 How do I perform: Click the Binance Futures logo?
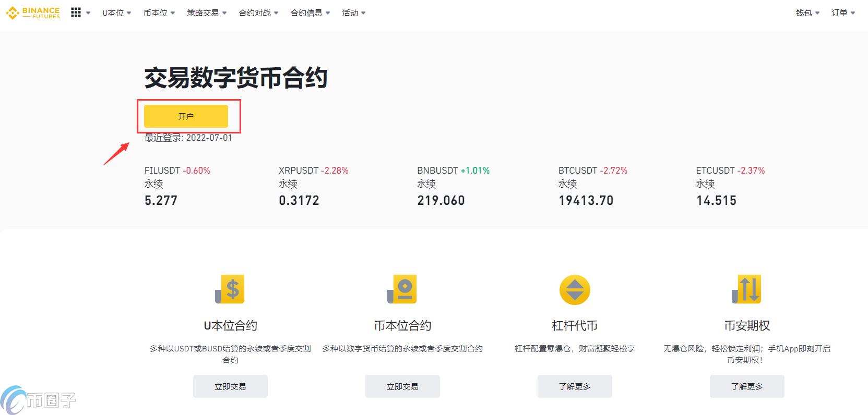(x=33, y=13)
